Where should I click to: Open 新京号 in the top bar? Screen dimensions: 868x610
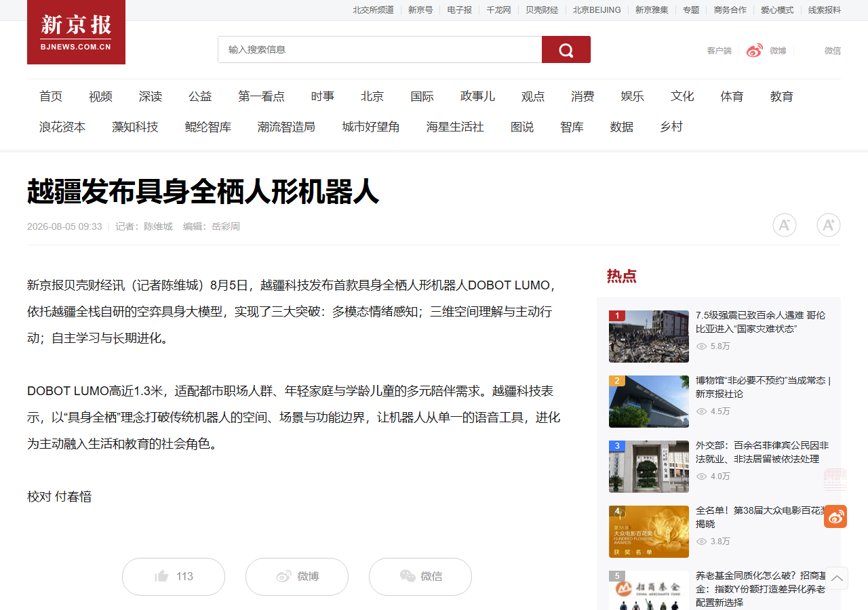[x=420, y=10]
